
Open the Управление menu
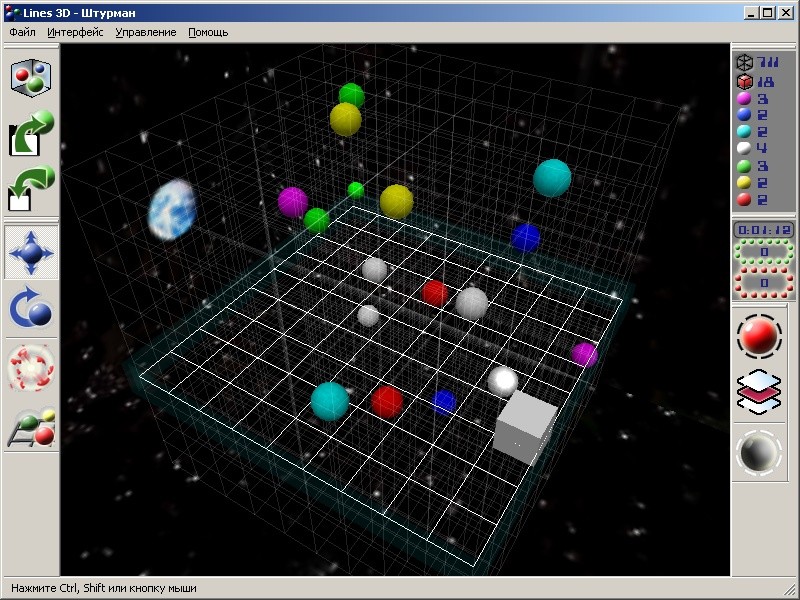[145, 32]
